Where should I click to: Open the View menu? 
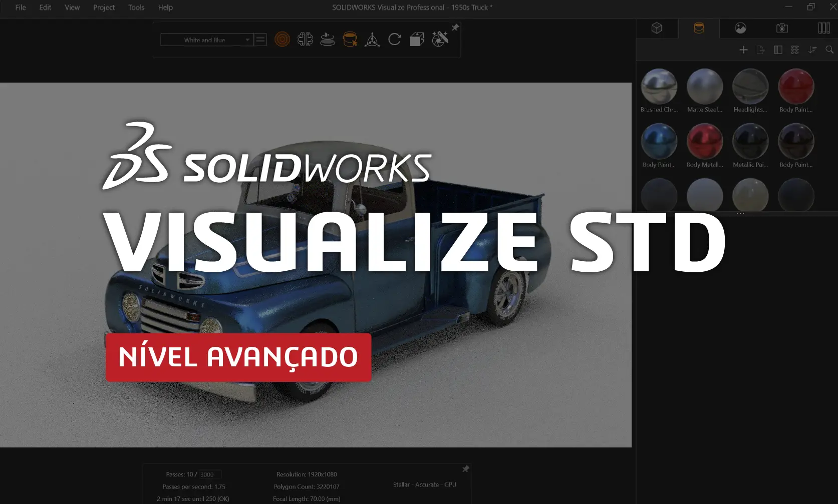tap(72, 8)
